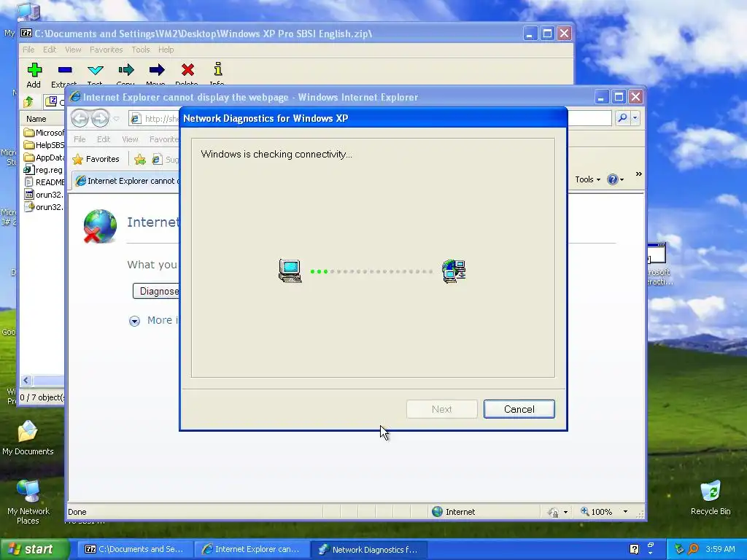Click the Diagnose Connection Problems button
The width and height of the screenshot is (747, 560).
(157, 291)
